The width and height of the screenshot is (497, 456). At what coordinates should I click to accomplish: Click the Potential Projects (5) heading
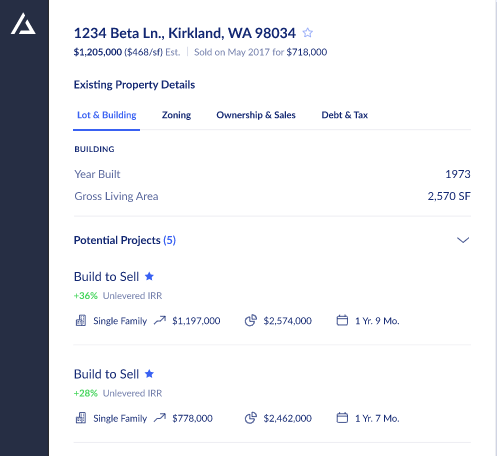(x=125, y=240)
